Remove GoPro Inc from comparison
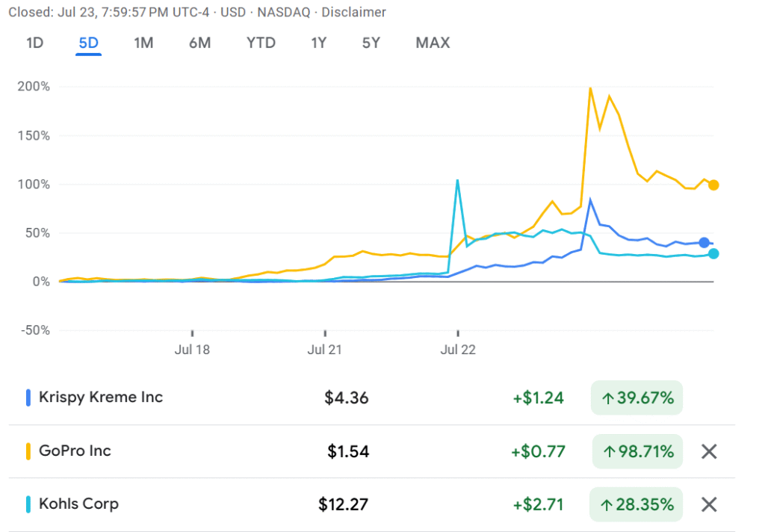 click(709, 451)
